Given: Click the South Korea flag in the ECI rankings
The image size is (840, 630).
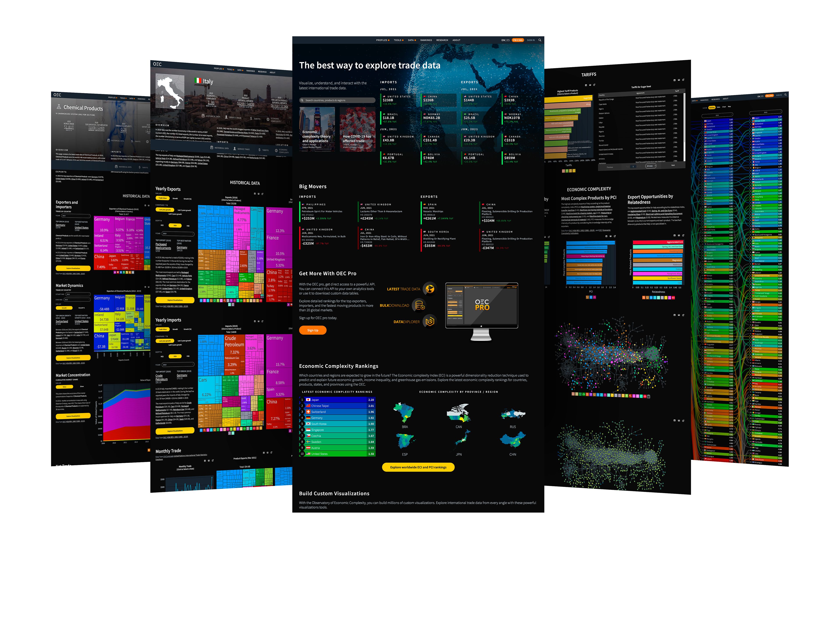Looking at the screenshot, I should pyautogui.click(x=308, y=424).
